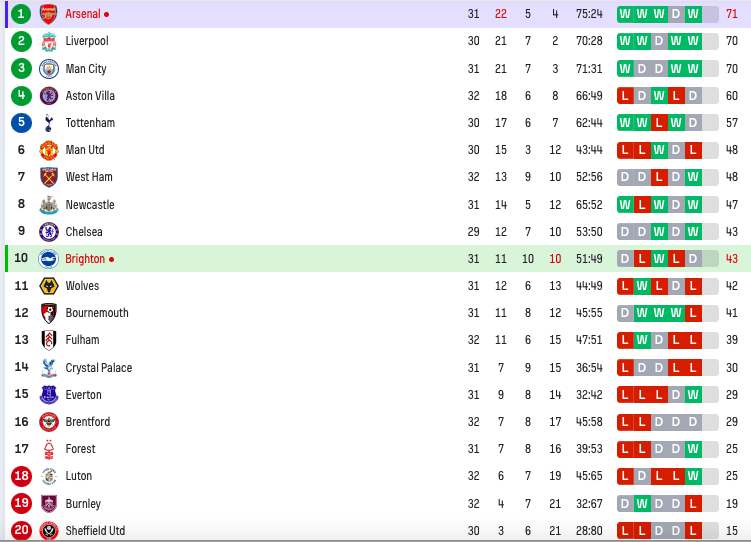Click the Chelsea club crest
The width and height of the screenshot is (751, 542).
[x=48, y=232]
